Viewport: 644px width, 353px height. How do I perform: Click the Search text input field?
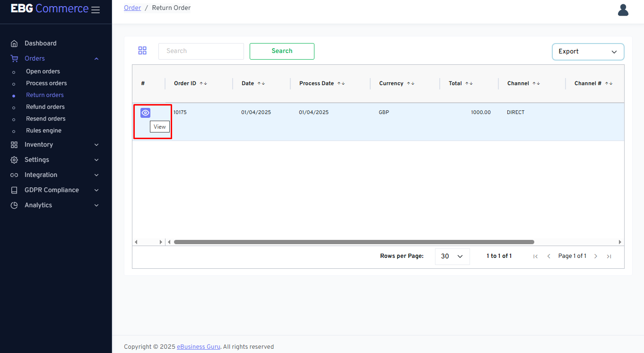pyautogui.click(x=201, y=51)
